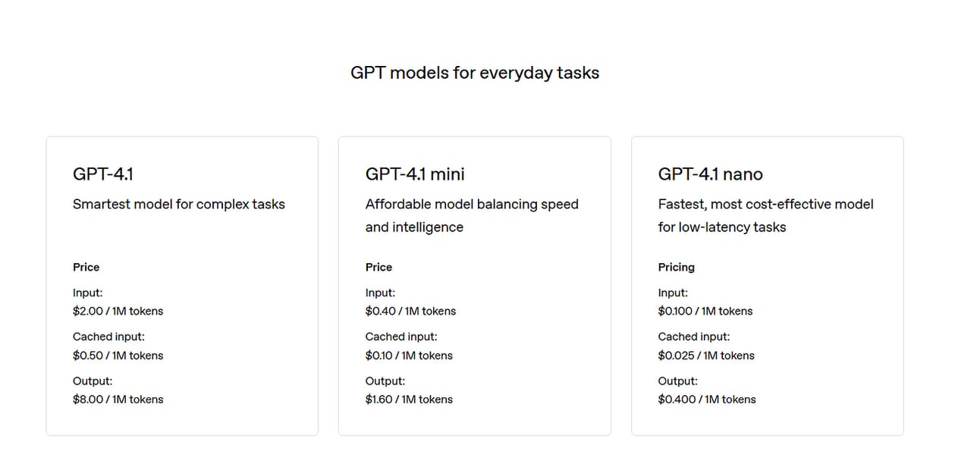Screen dimensions: 980x464
Task: Click 'Output:' label in GPT-4.1 nano card
Action: pos(677,381)
